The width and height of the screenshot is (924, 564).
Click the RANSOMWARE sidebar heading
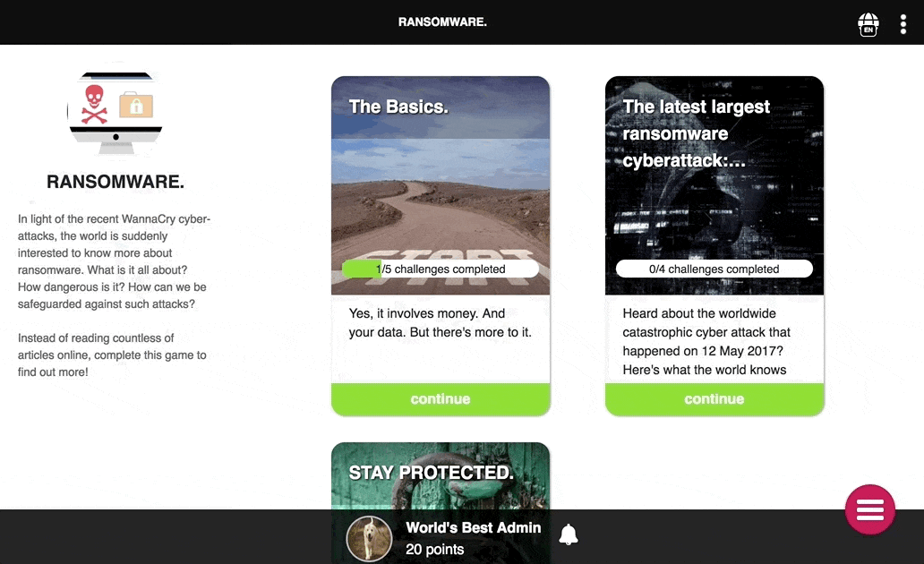point(115,182)
